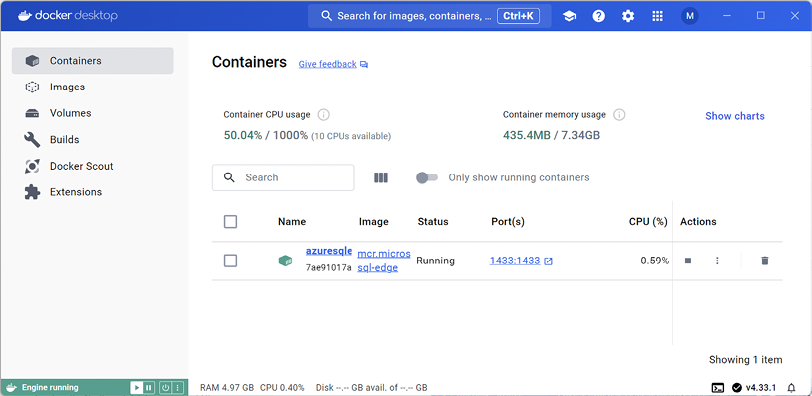Click the Give feedback link
The height and width of the screenshot is (396, 812).
327,64
